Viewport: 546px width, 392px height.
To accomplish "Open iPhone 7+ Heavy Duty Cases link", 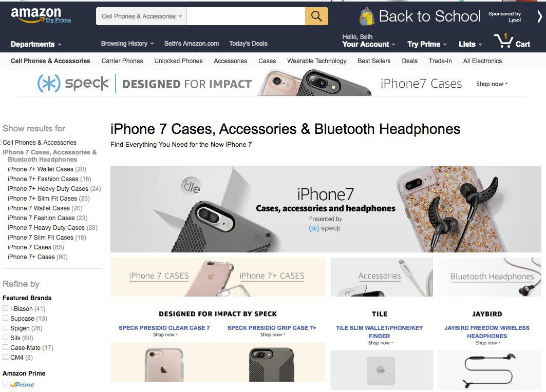I will [54, 188].
